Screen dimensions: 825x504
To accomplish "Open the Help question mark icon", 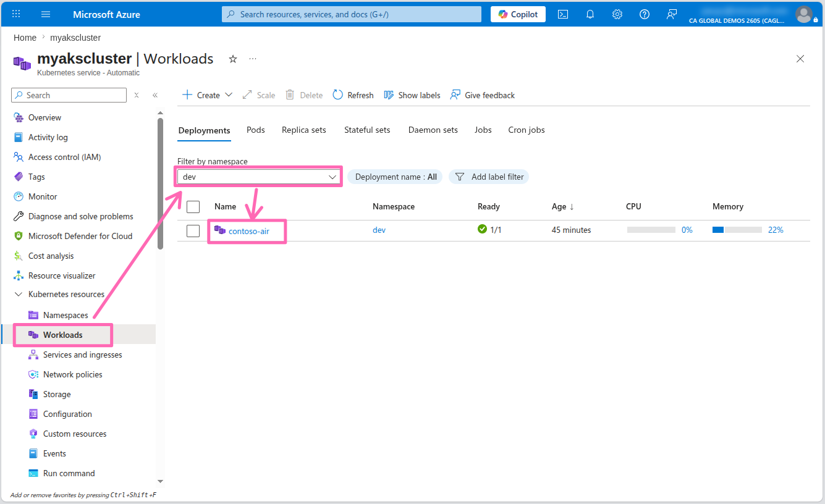I will (x=645, y=14).
